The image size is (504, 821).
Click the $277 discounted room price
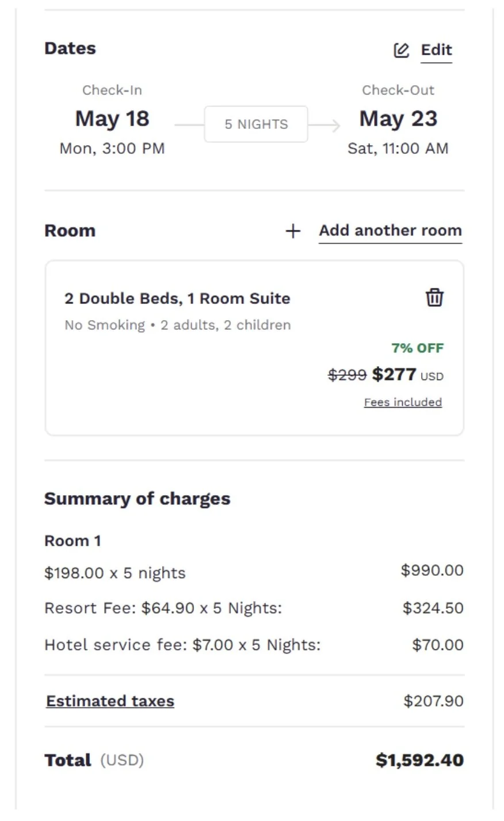pos(394,375)
